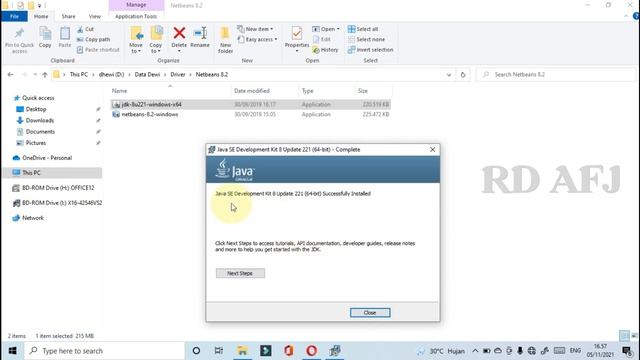Open the File tab
This screenshot has width=640, height=360.
(x=14, y=16)
